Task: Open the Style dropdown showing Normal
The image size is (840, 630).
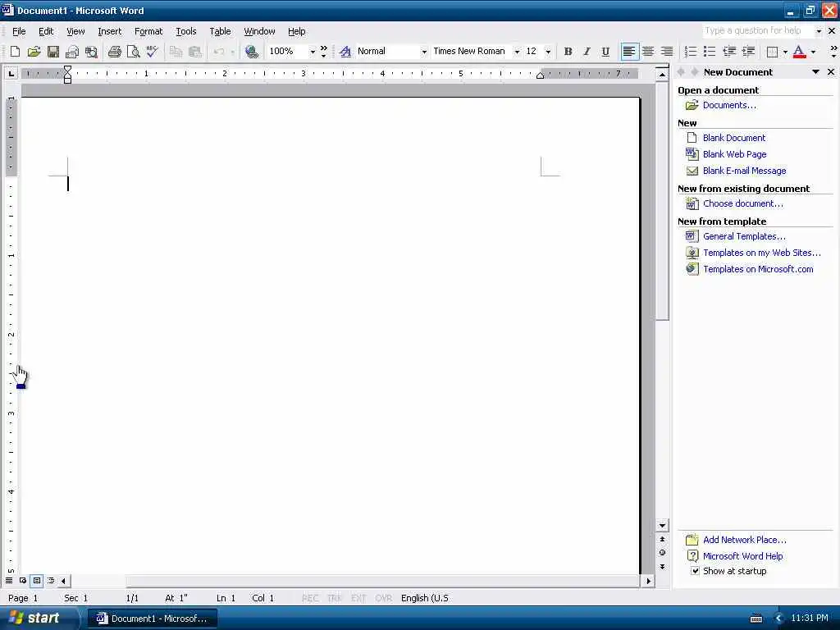Action: coord(424,52)
